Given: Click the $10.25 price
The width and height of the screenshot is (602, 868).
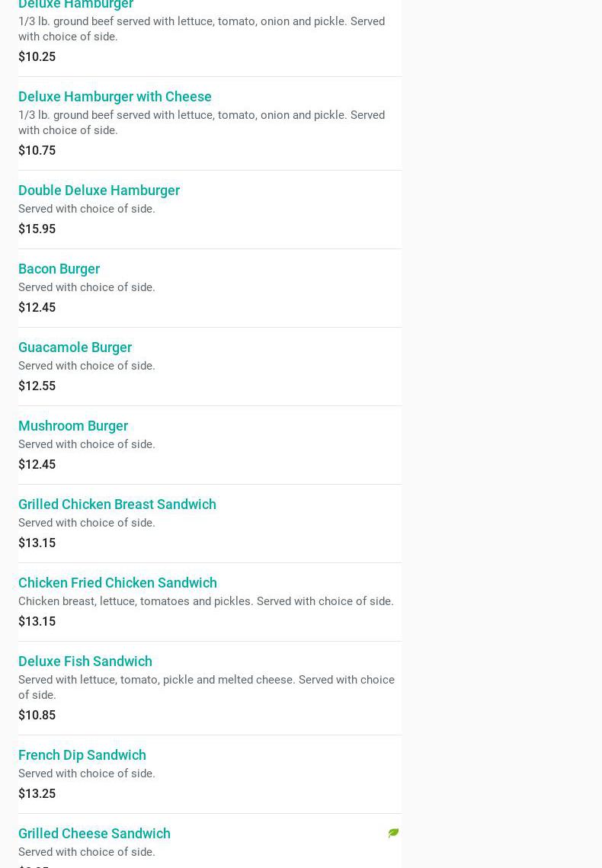Looking at the screenshot, I should tap(37, 57).
